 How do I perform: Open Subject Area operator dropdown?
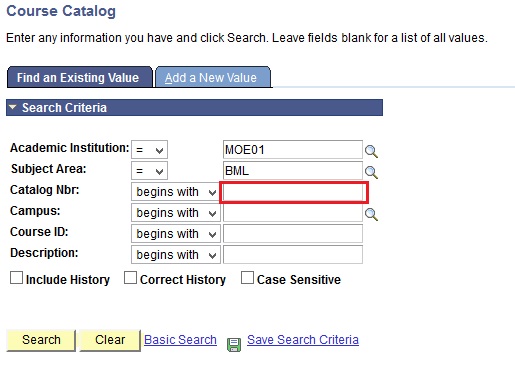coord(149,171)
